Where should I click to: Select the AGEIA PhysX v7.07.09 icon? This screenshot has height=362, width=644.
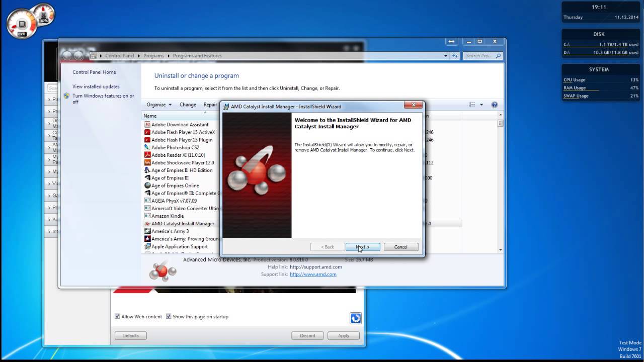[x=147, y=201]
